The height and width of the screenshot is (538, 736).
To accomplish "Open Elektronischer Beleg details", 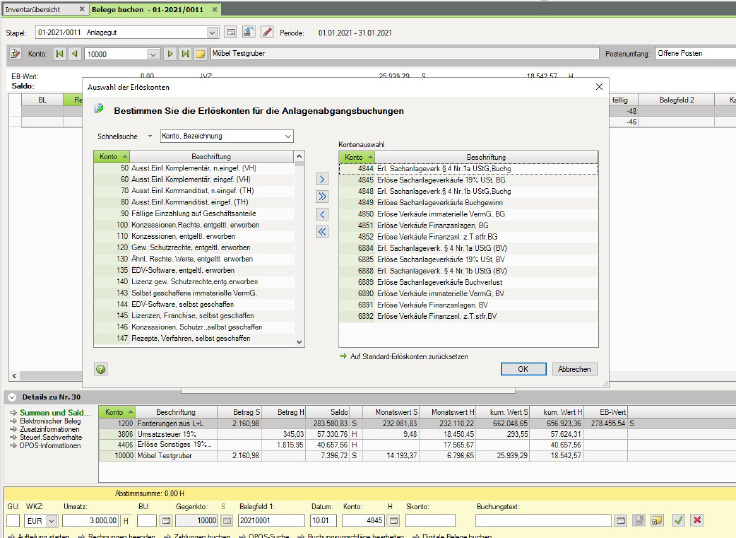I will coord(50,421).
